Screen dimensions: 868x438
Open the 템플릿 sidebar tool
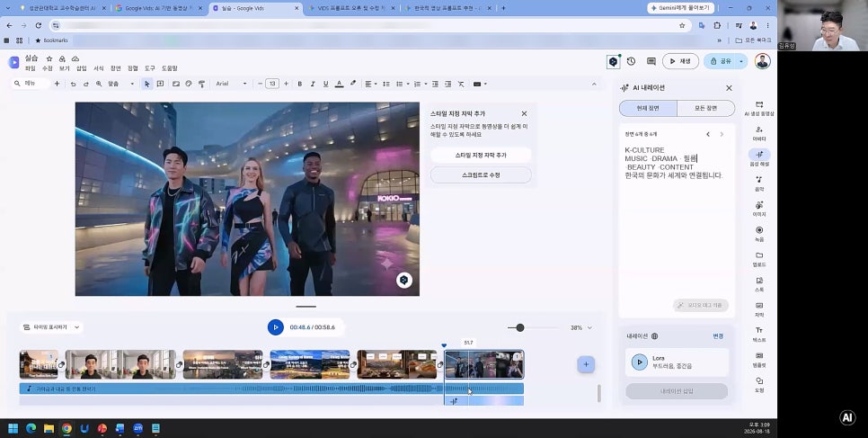click(759, 359)
